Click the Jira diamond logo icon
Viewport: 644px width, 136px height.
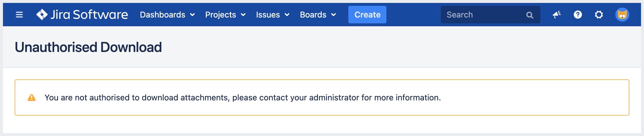42,15
